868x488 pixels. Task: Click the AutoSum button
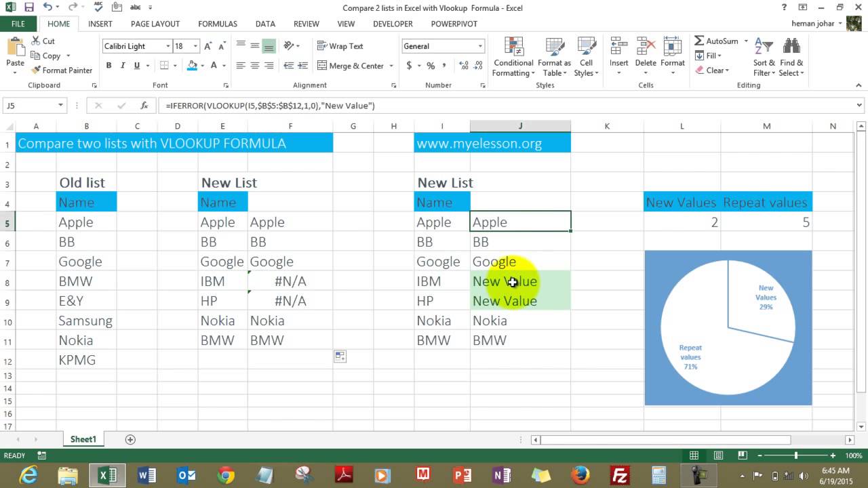[717, 41]
